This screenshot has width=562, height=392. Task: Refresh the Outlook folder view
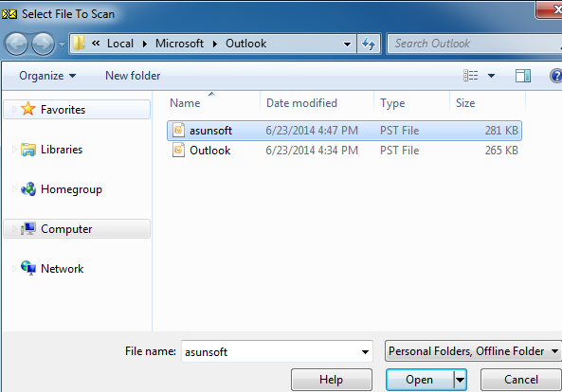(369, 44)
